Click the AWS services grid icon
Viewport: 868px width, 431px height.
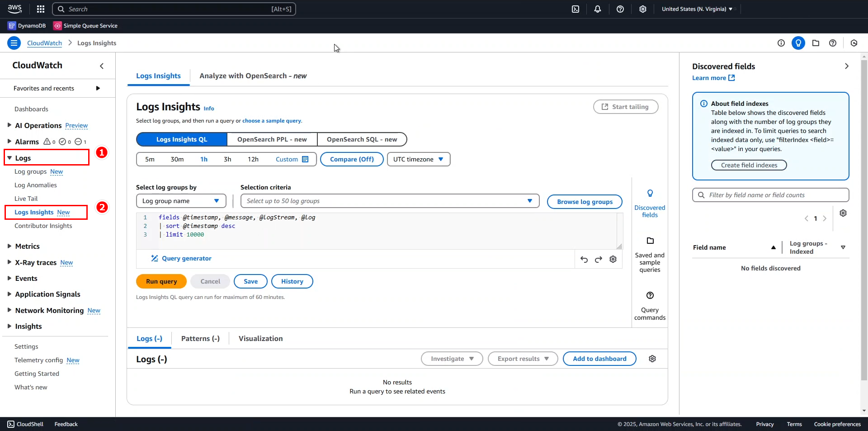tap(41, 9)
